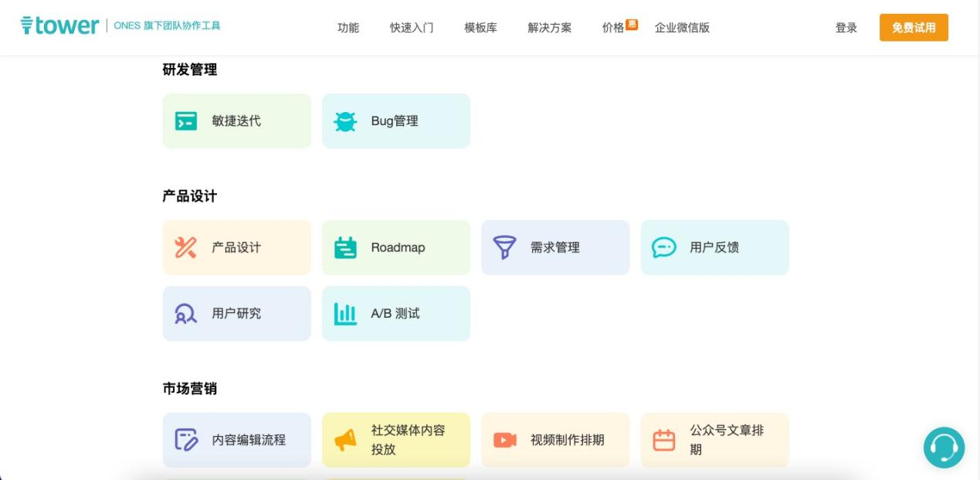Viewport: 980px width, 480px height.
Task: Click the calendar icon on Roadmap card
Action: tap(345, 247)
